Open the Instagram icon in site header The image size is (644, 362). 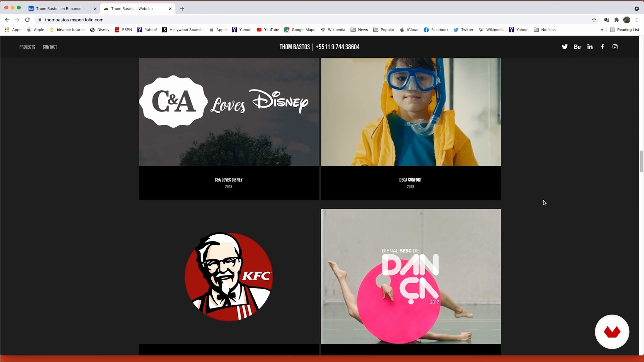615,47
